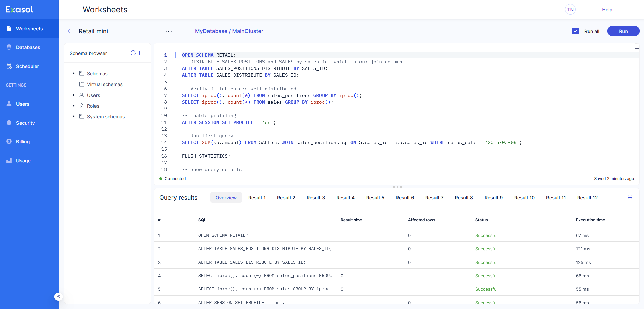The width and height of the screenshot is (644, 309).
Task: Collapse the left sidebar with double chevron
Action: pyautogui.click(x=58, y=297)
